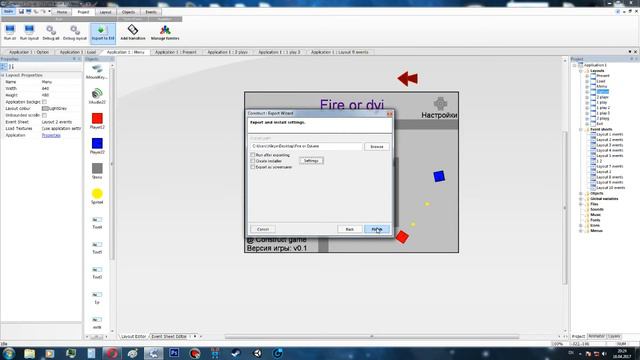640x360 pixels.
Task: Click the export path input field
Action: [306, 146]
